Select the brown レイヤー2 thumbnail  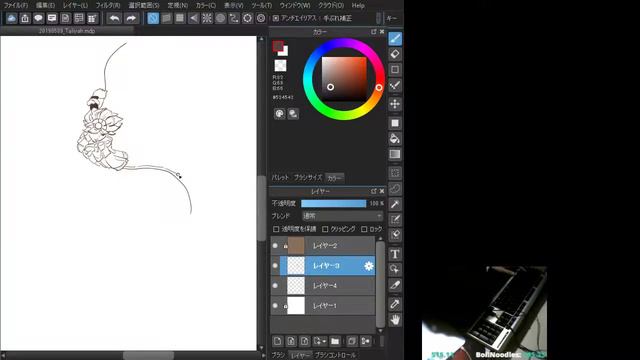pos(296,246)
